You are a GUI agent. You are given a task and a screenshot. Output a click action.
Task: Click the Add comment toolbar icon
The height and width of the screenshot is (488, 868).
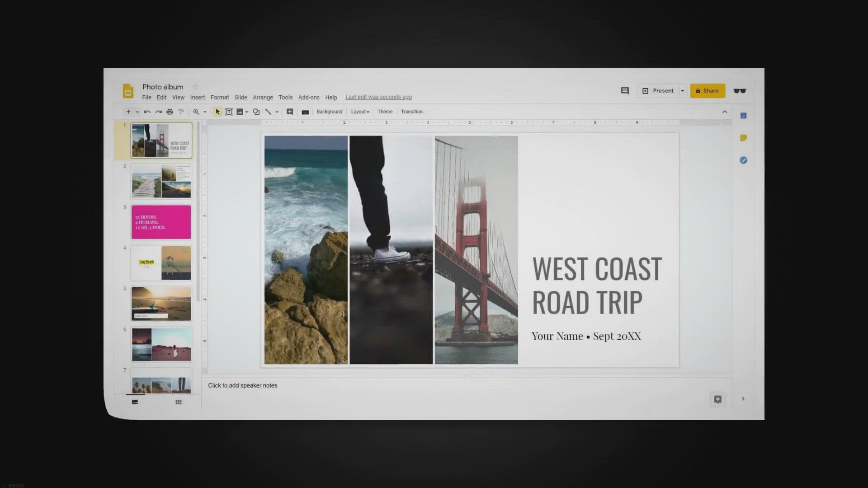coord(290,112)
